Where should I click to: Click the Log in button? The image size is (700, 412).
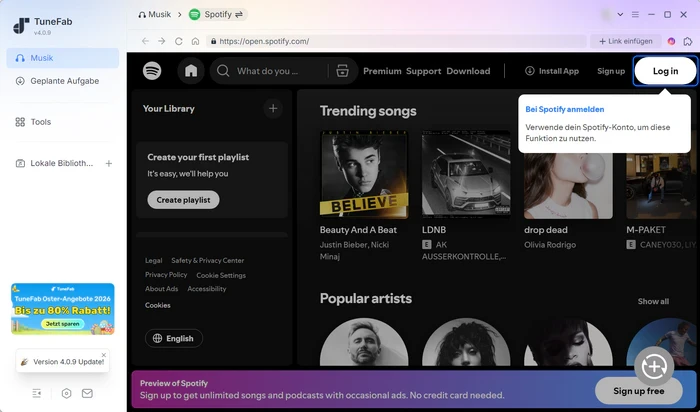665,71
